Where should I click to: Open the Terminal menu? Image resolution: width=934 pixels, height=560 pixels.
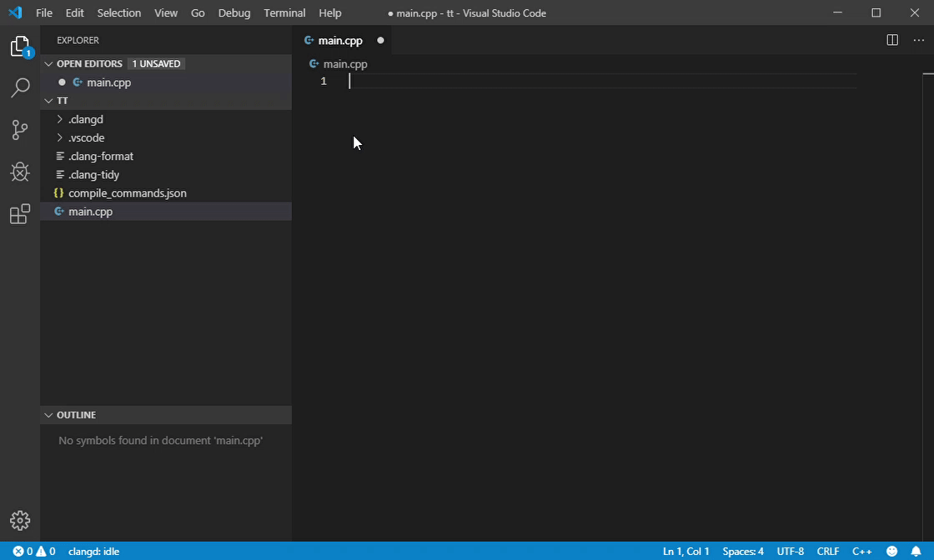pyautogui.click(x=284, y=12)
